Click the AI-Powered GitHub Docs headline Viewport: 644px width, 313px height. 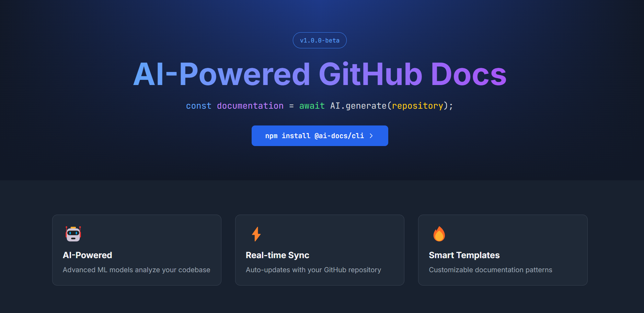(320, 74)
